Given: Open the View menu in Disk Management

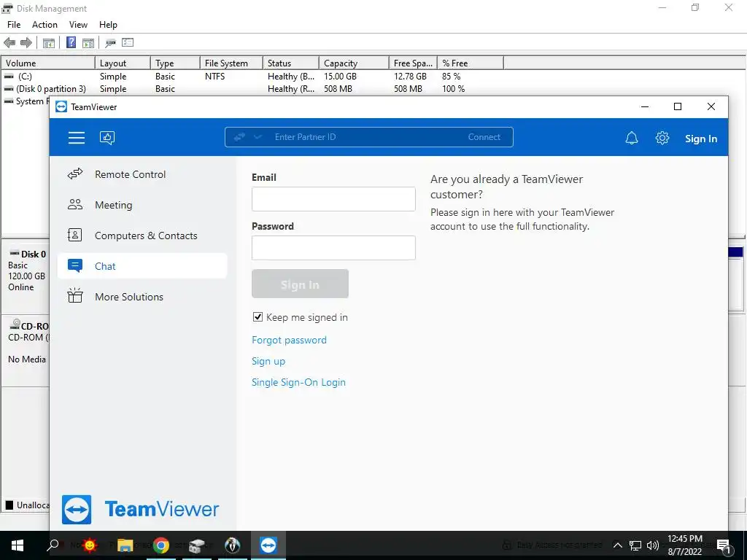Looking at the screenshot, I should (78, 25).
